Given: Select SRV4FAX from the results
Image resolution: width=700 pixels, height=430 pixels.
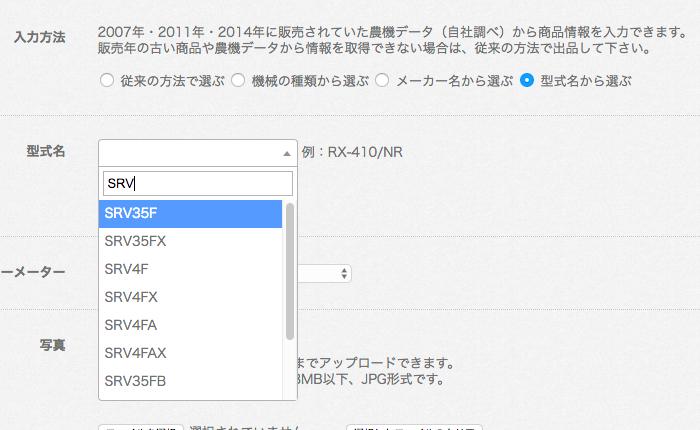Looking at the screenshot, I should [x=190, y=353].
